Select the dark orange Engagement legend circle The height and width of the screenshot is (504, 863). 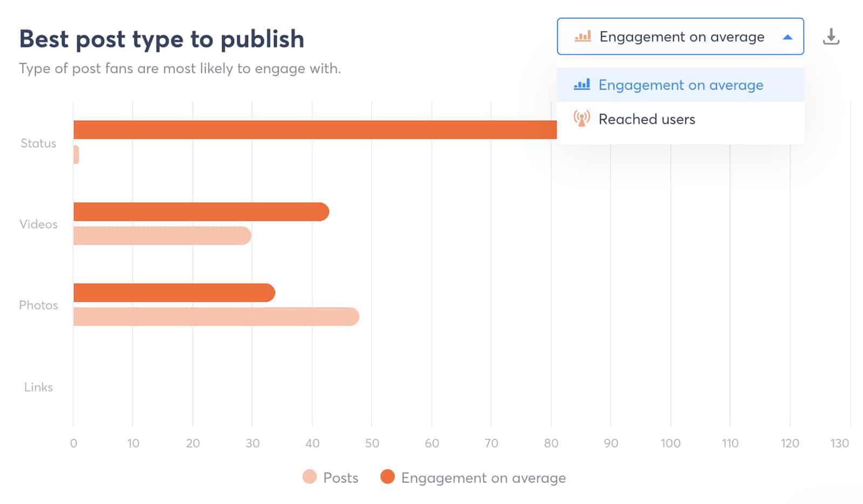click(387, 478)
